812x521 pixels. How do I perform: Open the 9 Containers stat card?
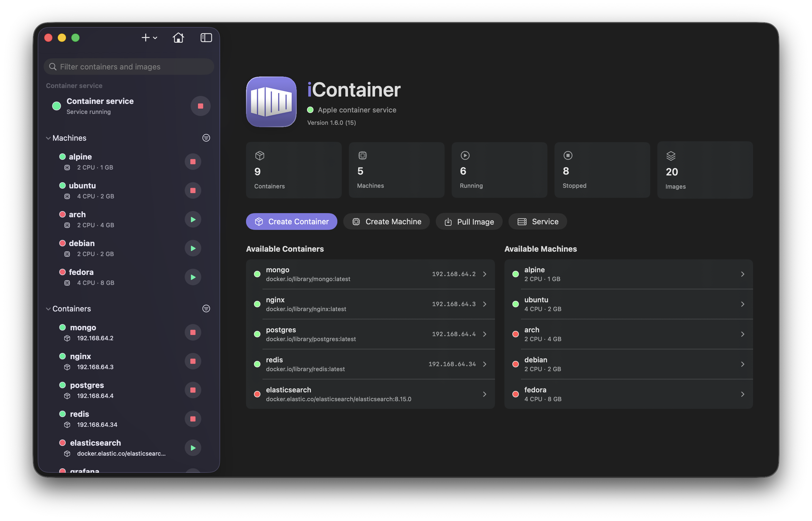(293, 170)
